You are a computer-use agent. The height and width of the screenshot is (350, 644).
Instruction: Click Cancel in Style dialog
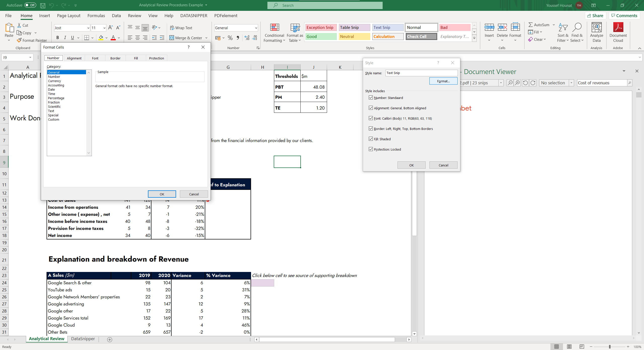[443, 165]
